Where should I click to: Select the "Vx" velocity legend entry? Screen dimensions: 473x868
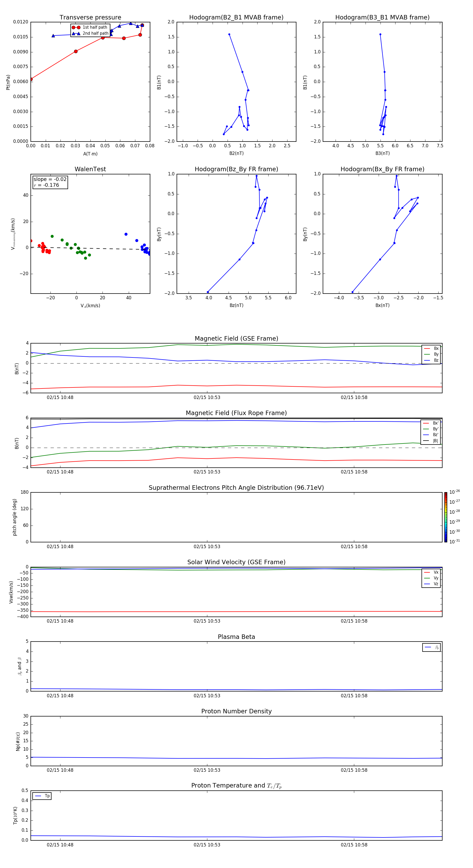[431, 572]
